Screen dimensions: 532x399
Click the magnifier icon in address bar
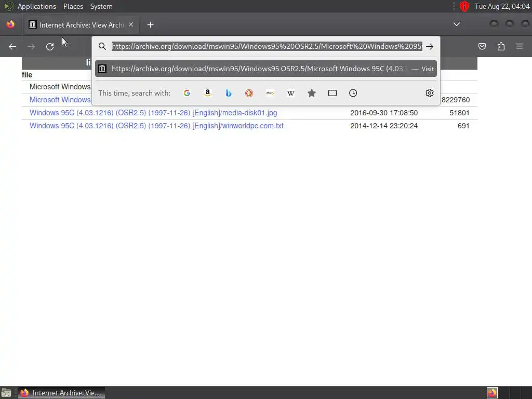[102, 46]
